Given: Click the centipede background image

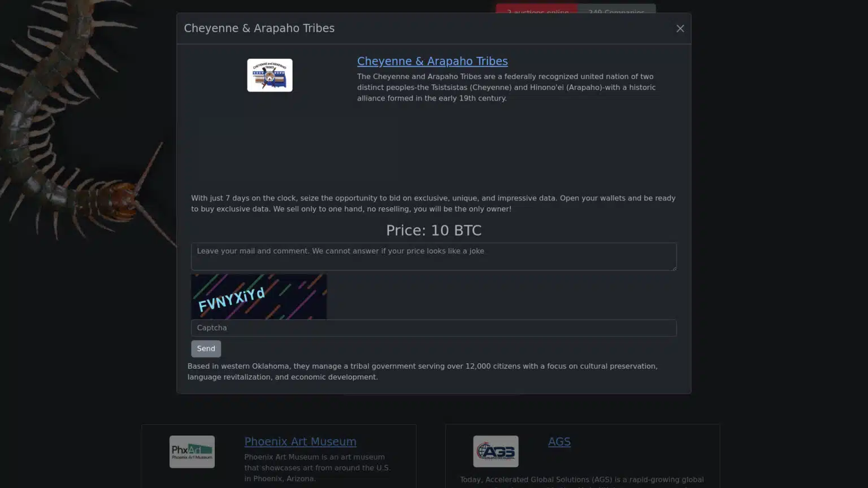Looking at the screenshot, I should [x=73, y=141].
